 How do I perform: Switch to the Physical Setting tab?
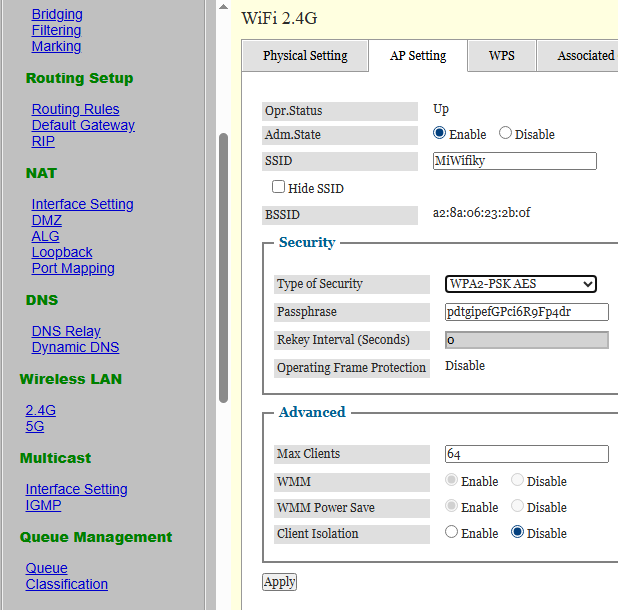pos(305,56)
